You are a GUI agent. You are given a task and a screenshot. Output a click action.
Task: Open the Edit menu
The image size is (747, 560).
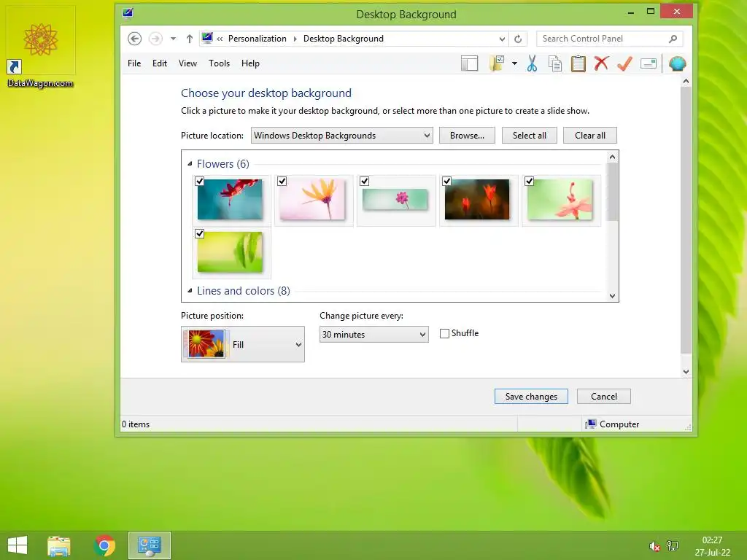[160, 63]
